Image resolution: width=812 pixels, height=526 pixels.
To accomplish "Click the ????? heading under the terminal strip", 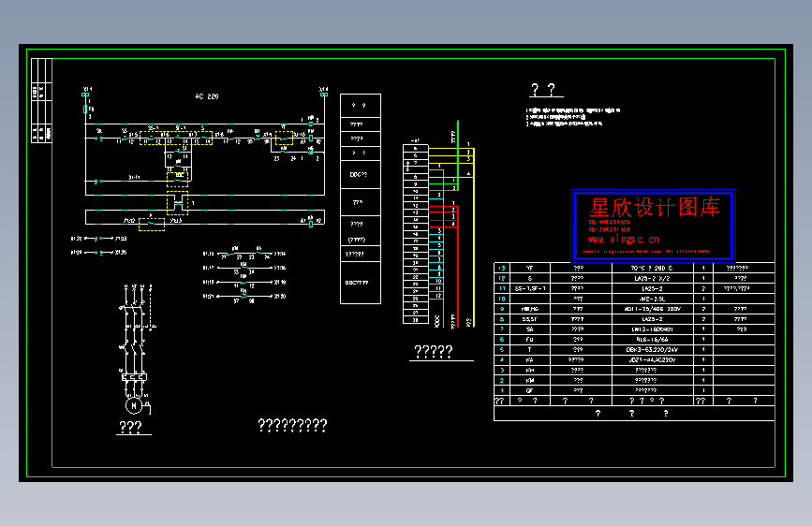I will pos(434,352).
